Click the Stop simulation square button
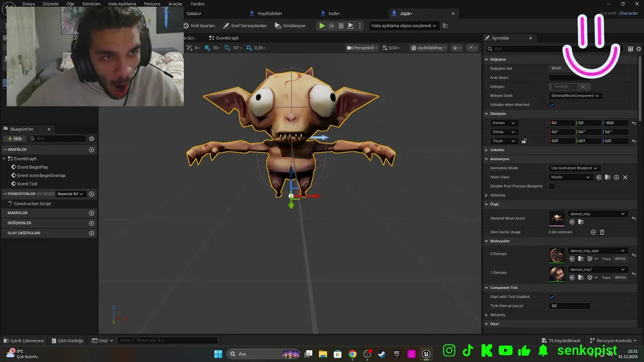Viewport: 644px width, 362px height. click(341, 26)
